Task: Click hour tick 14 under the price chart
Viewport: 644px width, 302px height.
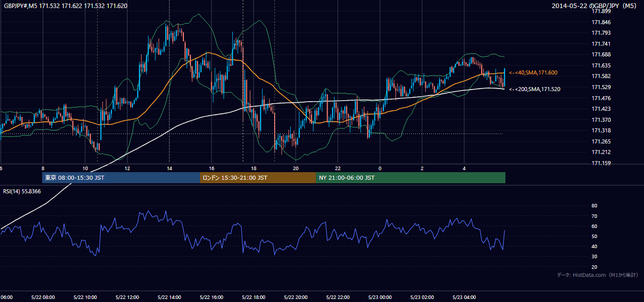Action: [x=169, y=169]
